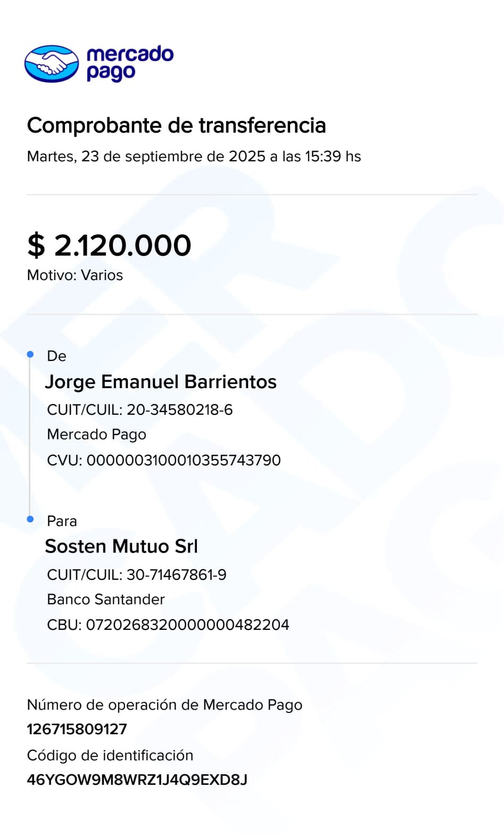Click the blue dot beside Para

coord(30,519)
